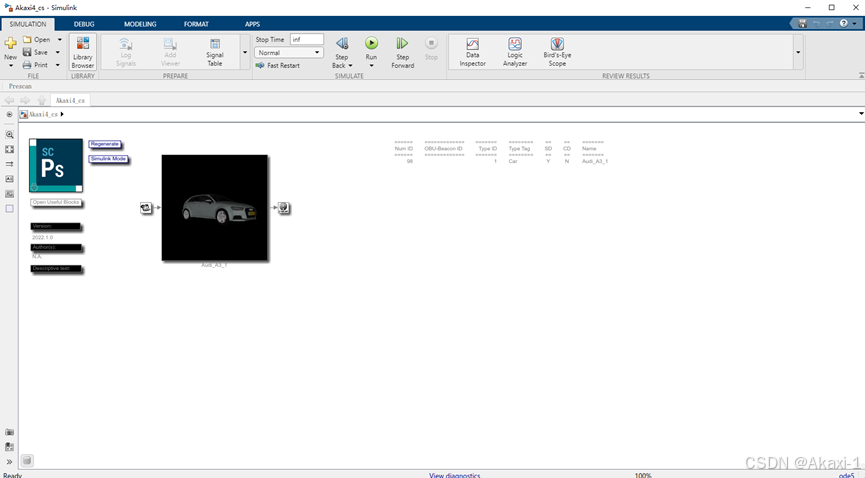
Task: Click the Open folder button
Action: (x=36, y=40)
